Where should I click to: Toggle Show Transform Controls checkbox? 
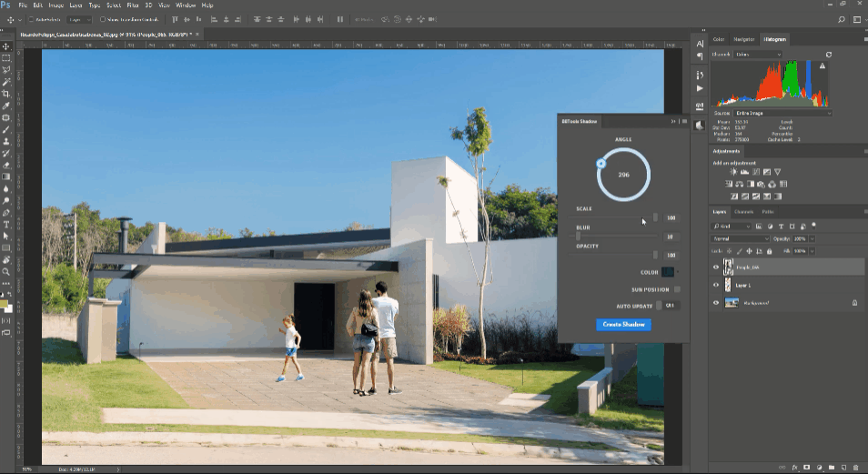pyautogui.click(x=103, y=19)
